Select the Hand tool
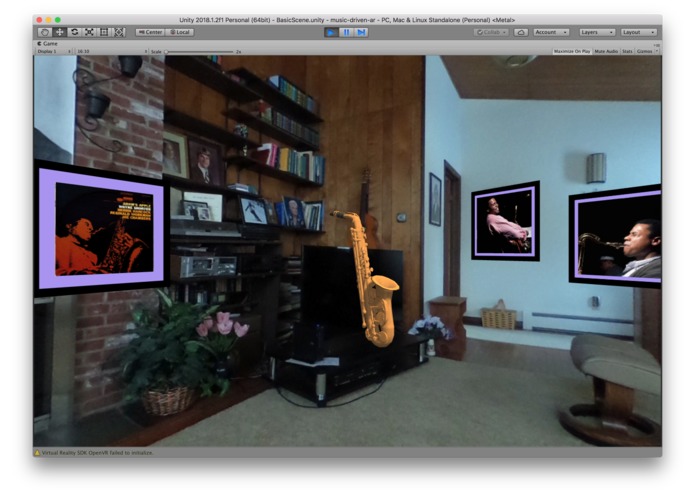 pos(44,32)
